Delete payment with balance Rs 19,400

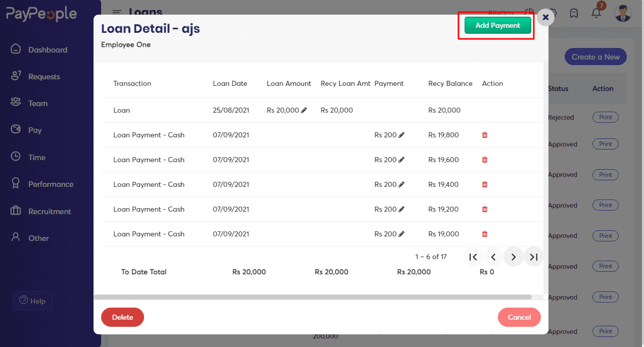485,184
